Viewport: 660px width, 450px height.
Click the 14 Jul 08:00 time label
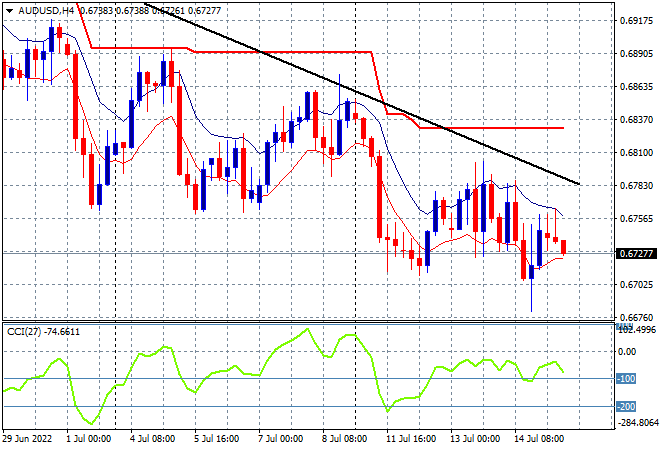pyautogui.click(x=539, y=439)
